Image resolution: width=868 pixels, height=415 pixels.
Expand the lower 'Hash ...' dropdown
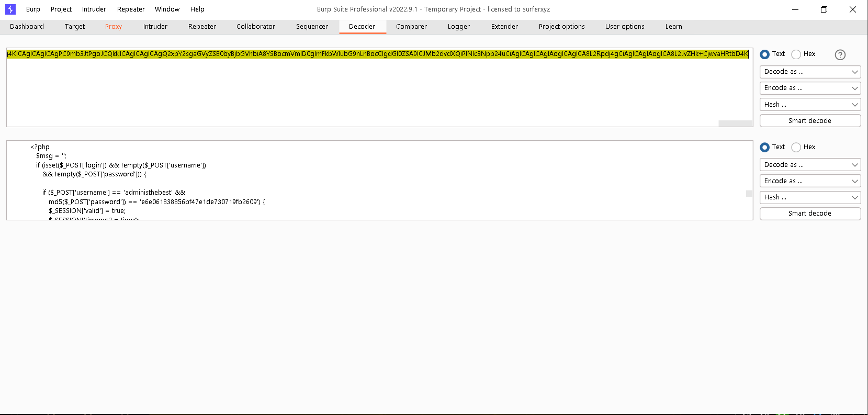pyautogui.click(x=810, y=197)
